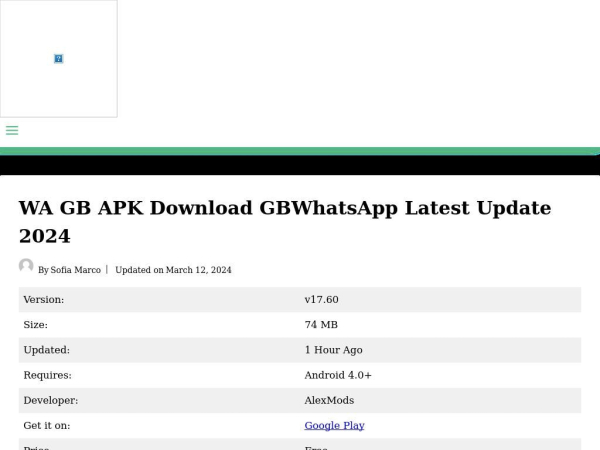Viewport: 600px width, 450px height.
Task: Click the 'Requires:' label cell
Action: click(159, 375)
